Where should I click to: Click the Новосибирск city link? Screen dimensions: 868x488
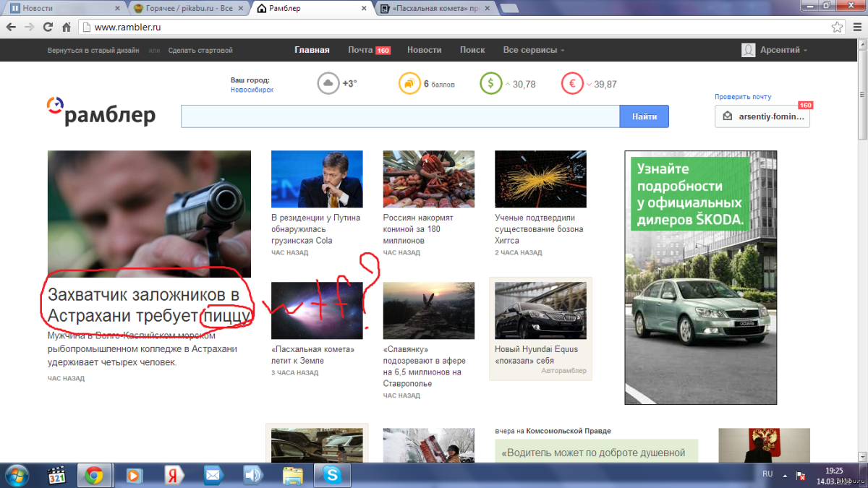point(252,90)
